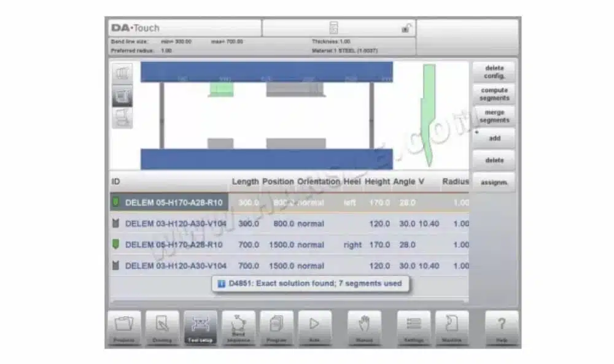Open the Program mode
Screen dimensions: 614x364
pos(276,328)
